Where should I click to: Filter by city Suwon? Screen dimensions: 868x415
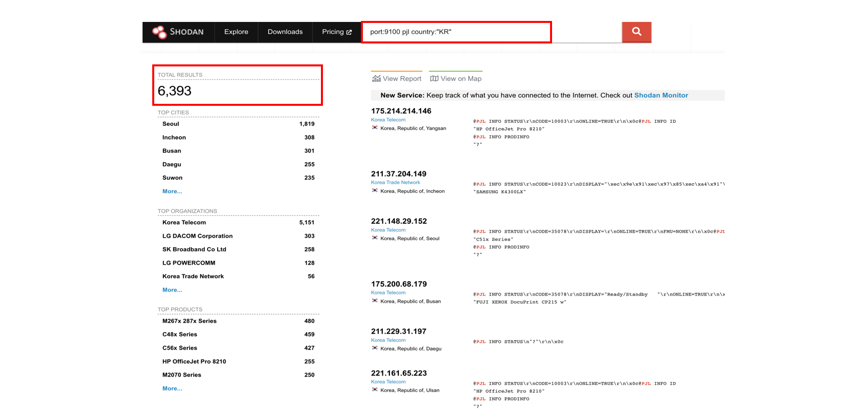click(x=172, y=178)
